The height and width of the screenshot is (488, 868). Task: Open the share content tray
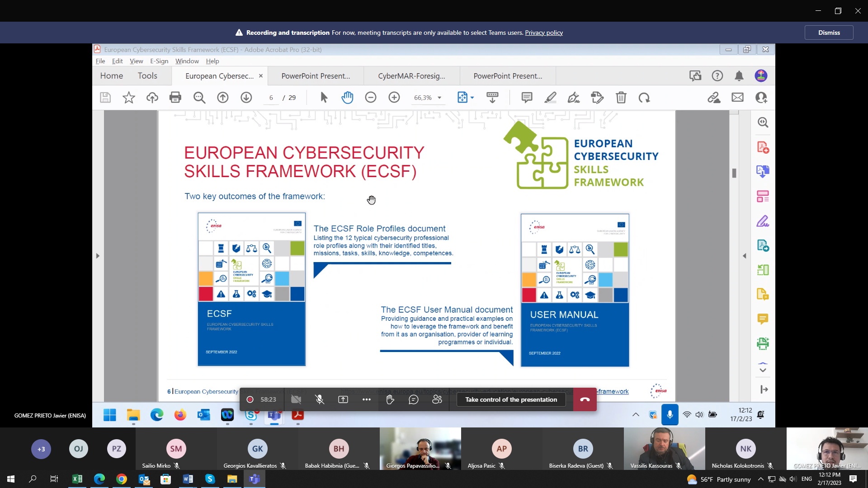pos(343,399)
